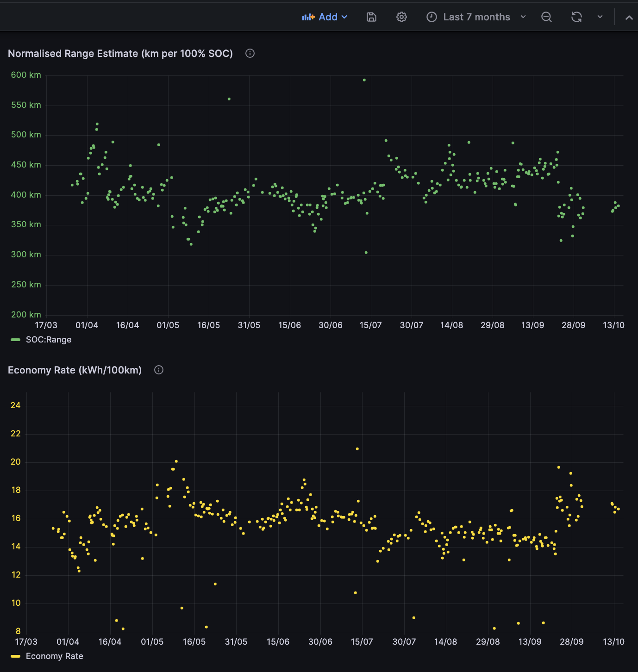
Task: Show info for Economy Rate panel
Action: [x=159, y=370]
